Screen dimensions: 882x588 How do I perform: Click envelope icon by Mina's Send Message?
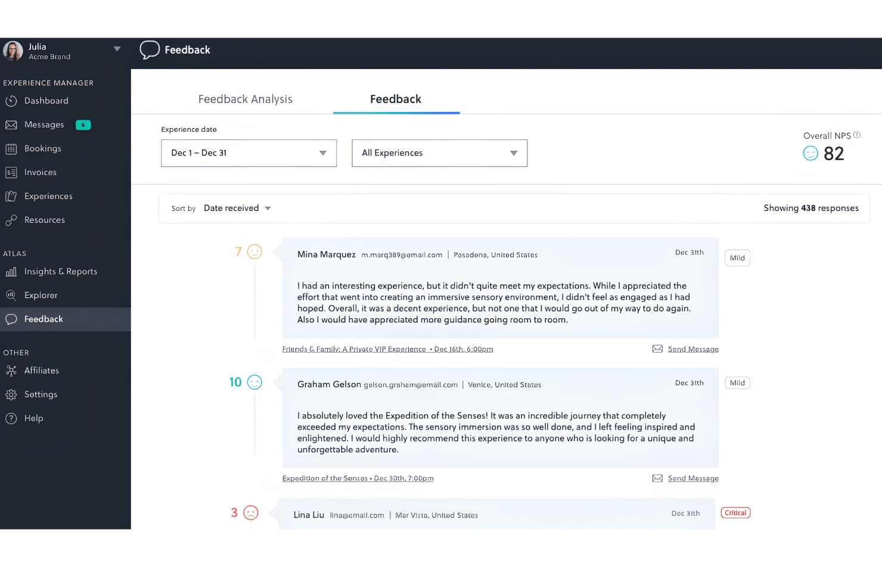coord(657,349)
